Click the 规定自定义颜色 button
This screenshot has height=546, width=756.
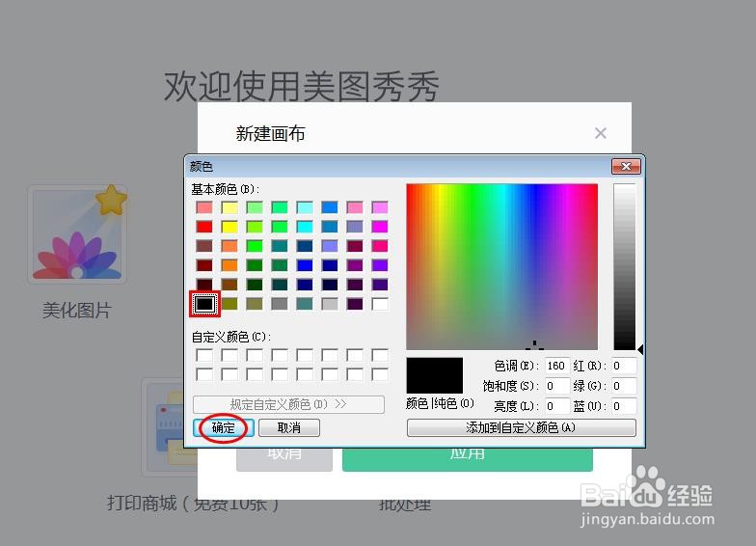pyautogui.click(x=288, y=404)
